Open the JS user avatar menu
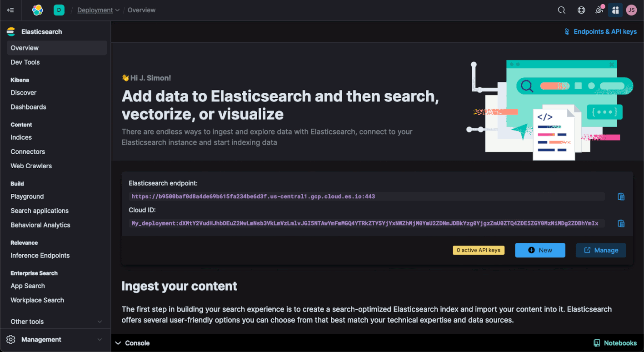The image size is (644, 352). (631, 10)
